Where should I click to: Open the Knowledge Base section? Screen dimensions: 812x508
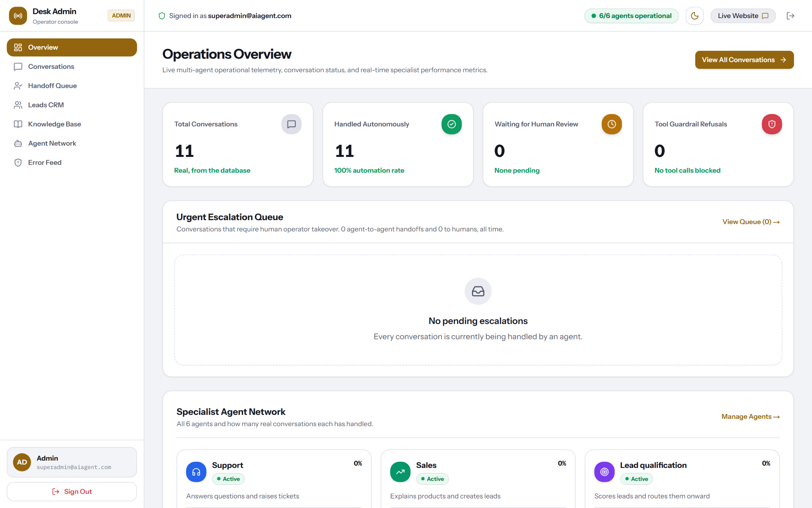pyautogui.click(x=72, y=124)
